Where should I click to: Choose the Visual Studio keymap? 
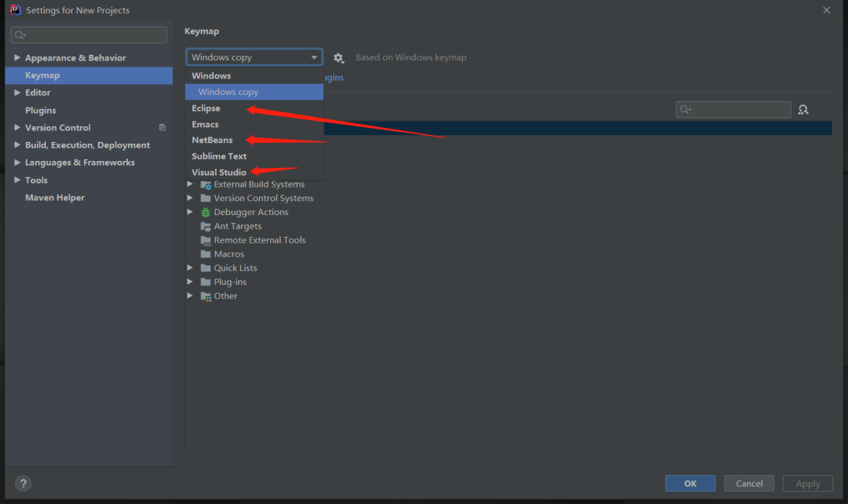pos(254,173)
